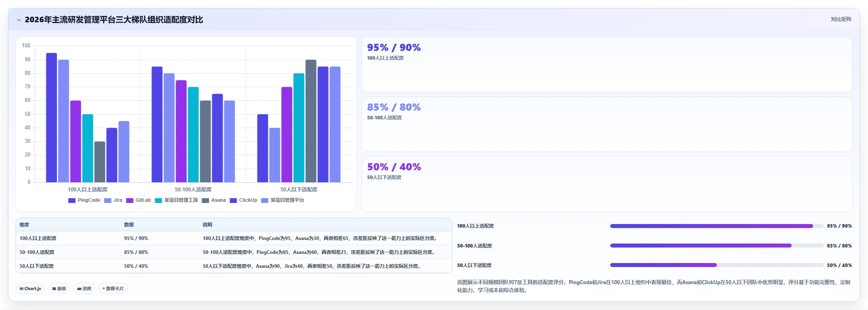Click the 进度 tag
This screenshot has height=310, width=868.
pyautogui.click(x=84, y=289)
